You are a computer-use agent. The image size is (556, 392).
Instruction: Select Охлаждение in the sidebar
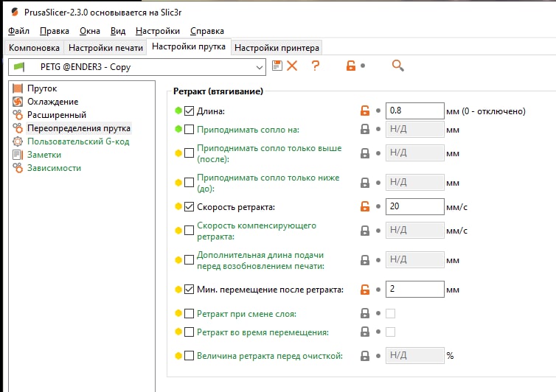[53, 102]
